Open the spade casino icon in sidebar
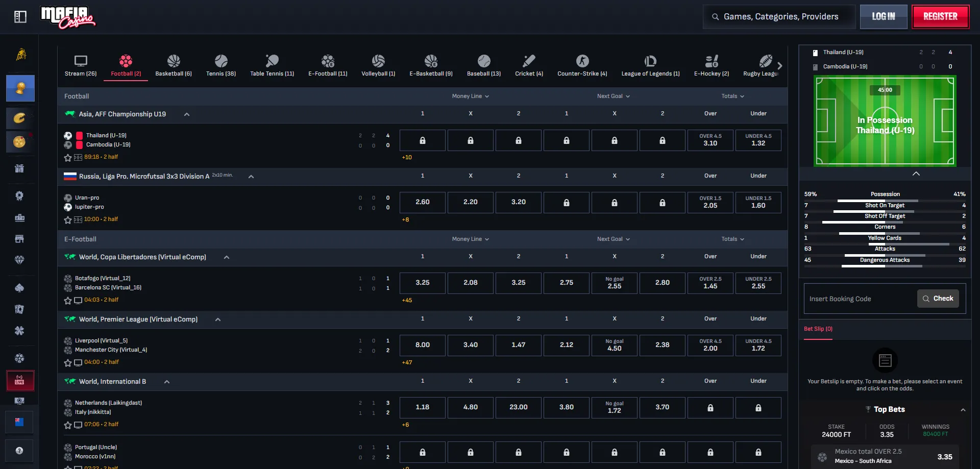The image size is (980, 469). pyautogui.click(x=19, y=288)
